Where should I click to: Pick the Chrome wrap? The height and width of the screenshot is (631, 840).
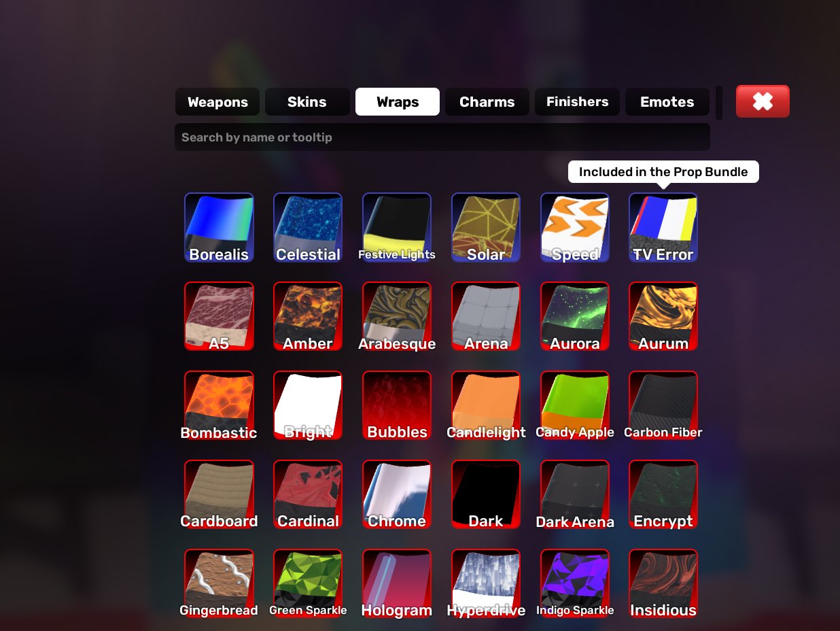click(397, 495)
